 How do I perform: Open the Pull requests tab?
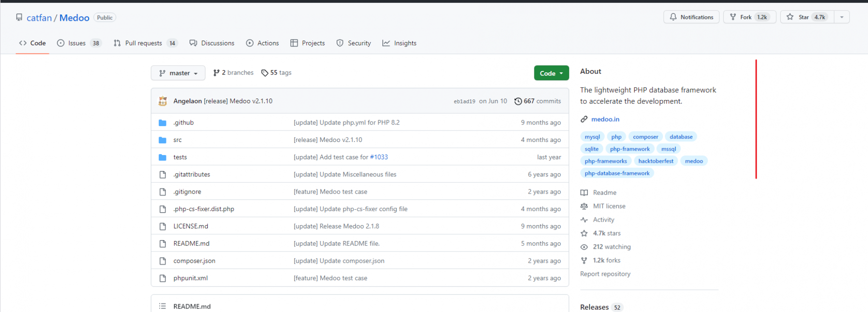[x=146, y=43]
